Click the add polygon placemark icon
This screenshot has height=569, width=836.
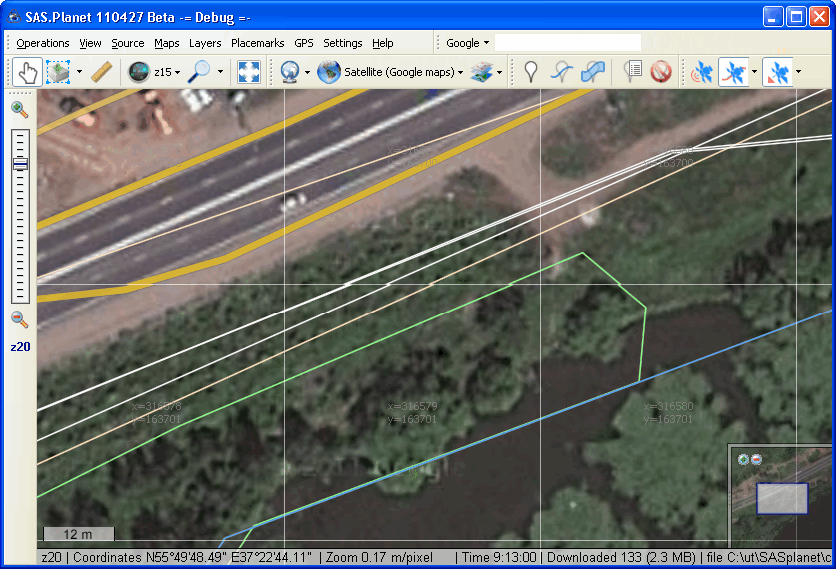[593, 72]
